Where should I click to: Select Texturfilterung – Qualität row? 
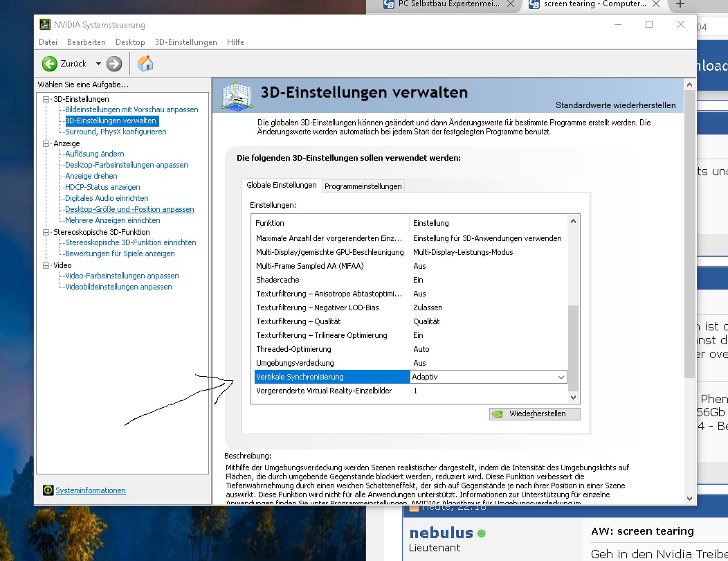pos(410,321)
